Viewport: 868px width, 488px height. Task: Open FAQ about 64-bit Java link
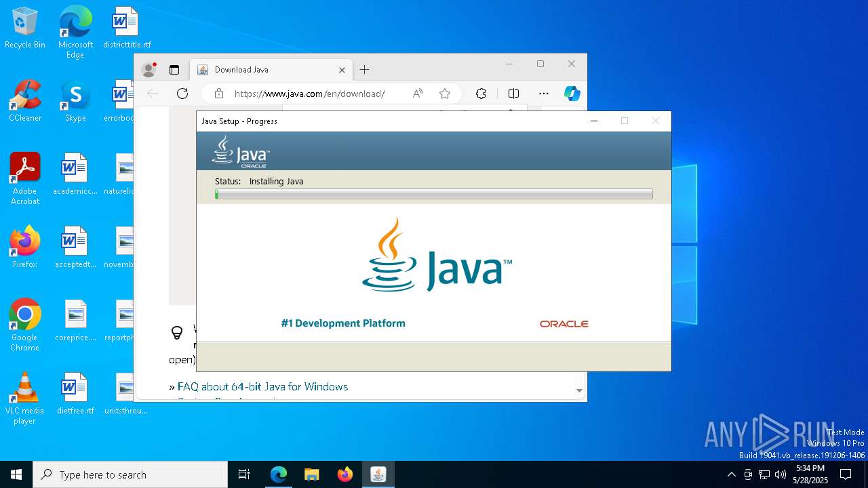click(262, 386)
